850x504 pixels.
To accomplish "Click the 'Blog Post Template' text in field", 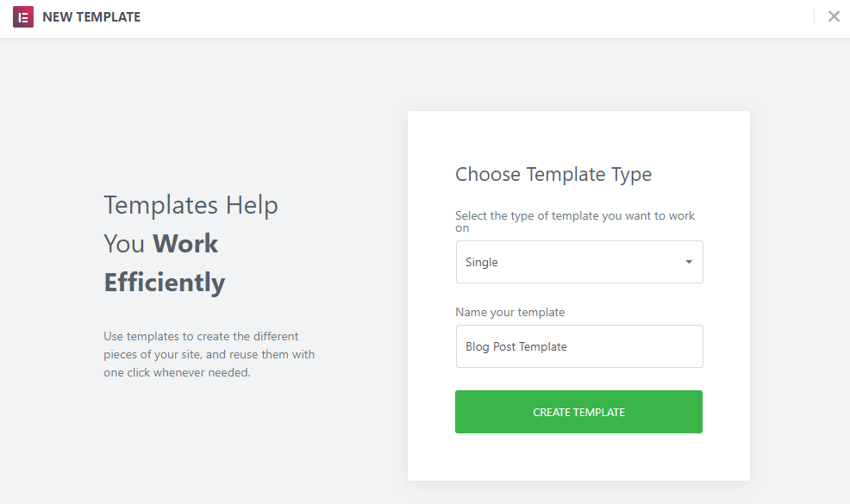I will point(516,346).
